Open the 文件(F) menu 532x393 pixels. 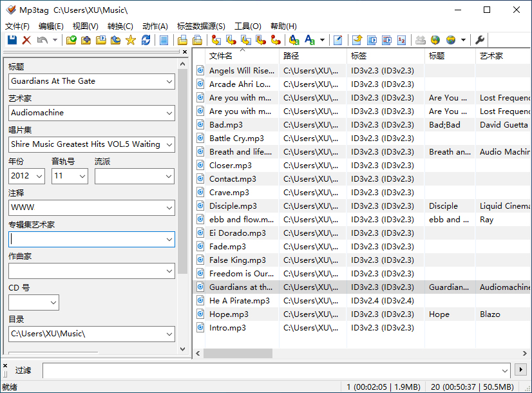17,26
